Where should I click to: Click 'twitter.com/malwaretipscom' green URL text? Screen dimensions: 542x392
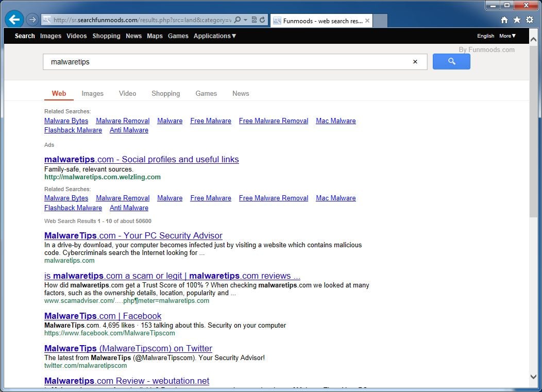(86, 365)
